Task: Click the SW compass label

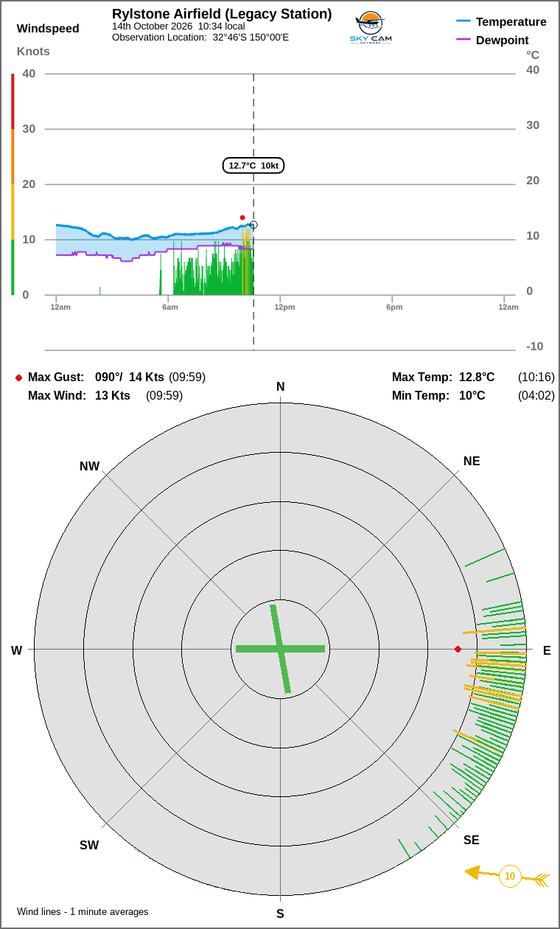Action: pyautogui.click(x=89, y=846)
